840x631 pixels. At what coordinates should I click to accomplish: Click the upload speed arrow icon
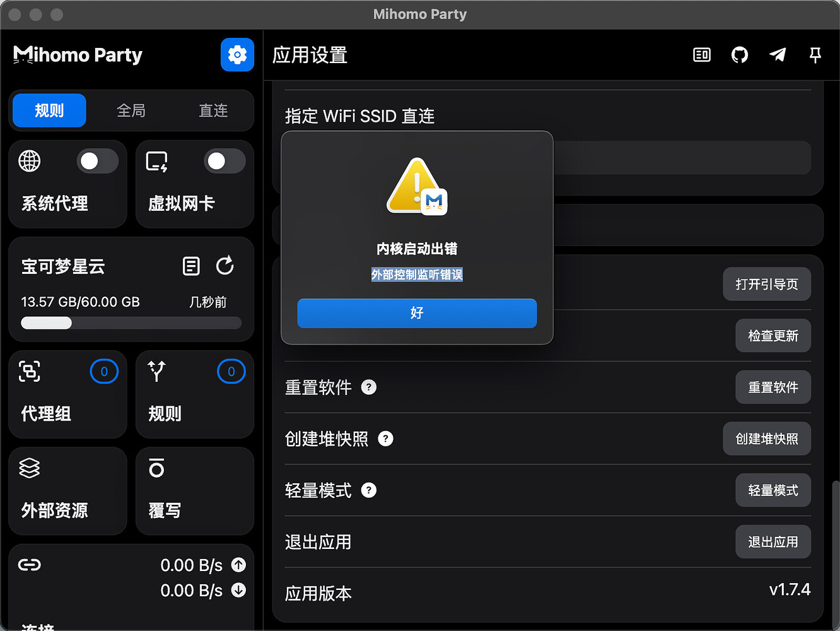pyautogui.click(x=238, y=565)
